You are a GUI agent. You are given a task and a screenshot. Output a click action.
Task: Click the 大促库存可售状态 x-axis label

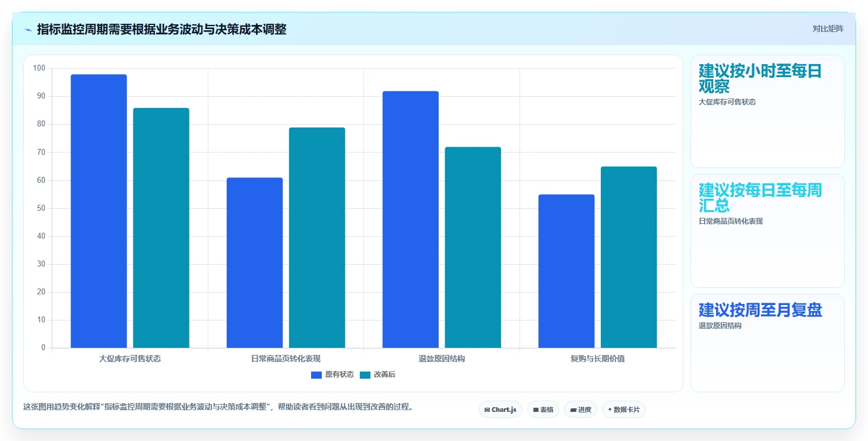click(x=130, y=358)
